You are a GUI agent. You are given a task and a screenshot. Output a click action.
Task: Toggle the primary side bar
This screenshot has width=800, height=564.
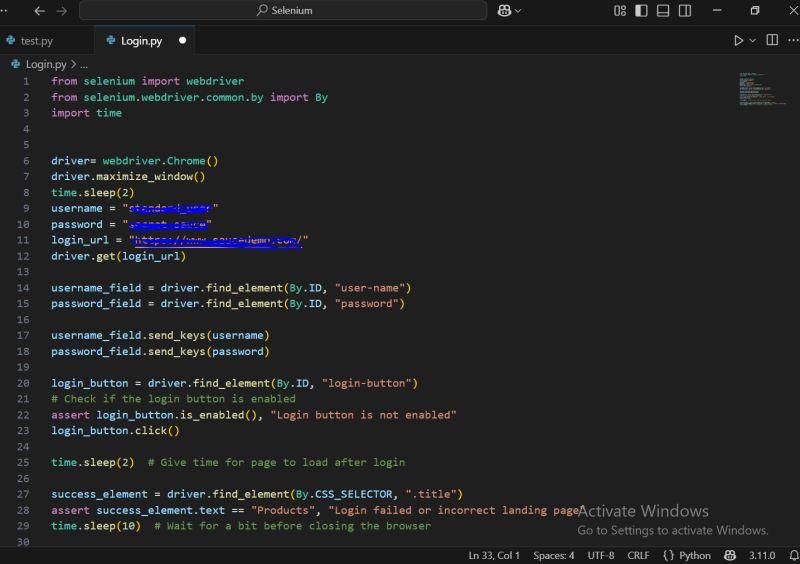pyautogui.click(x=641, y=11)
